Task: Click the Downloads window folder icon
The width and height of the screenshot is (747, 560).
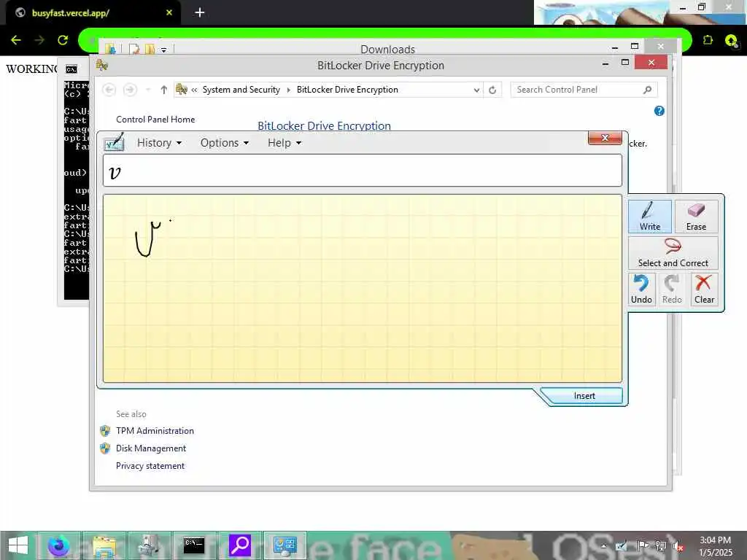Action: pos(110,49)
